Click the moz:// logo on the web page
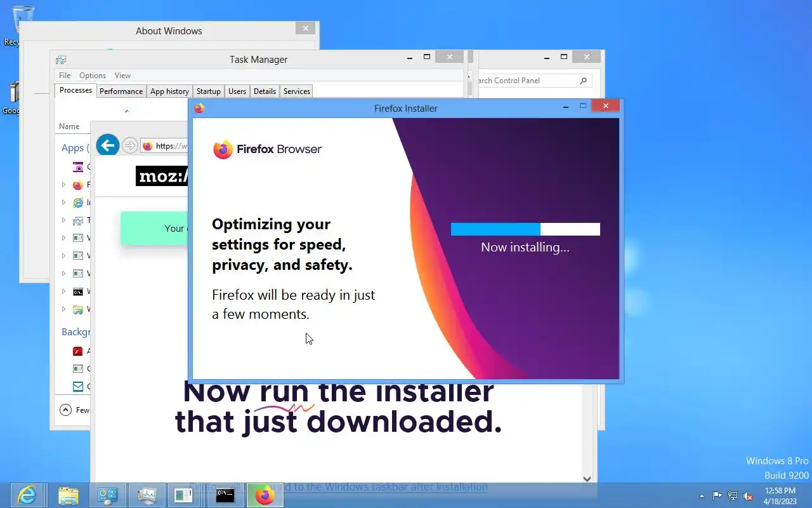The height and width of the screenshot is (508, 812). [162, 176]
